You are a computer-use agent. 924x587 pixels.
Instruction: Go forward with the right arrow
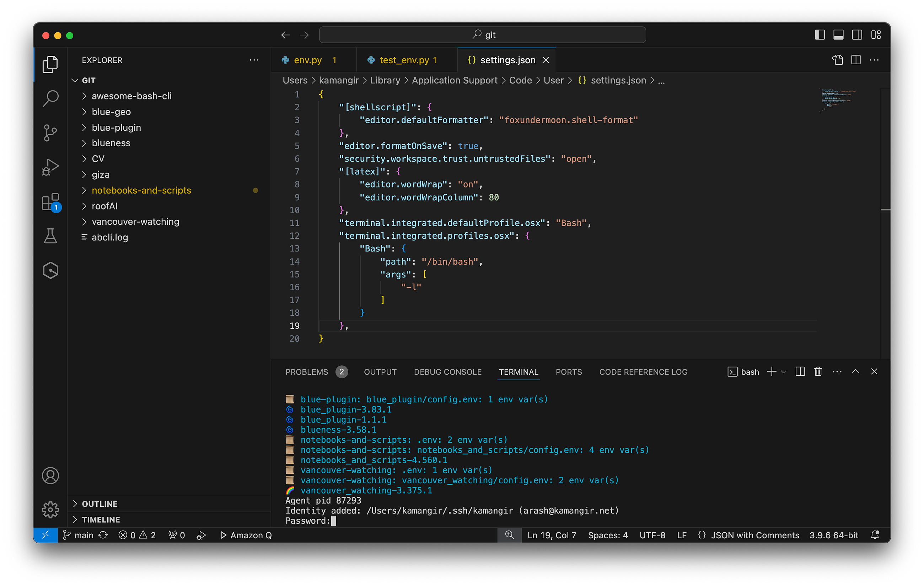point(304,35)
